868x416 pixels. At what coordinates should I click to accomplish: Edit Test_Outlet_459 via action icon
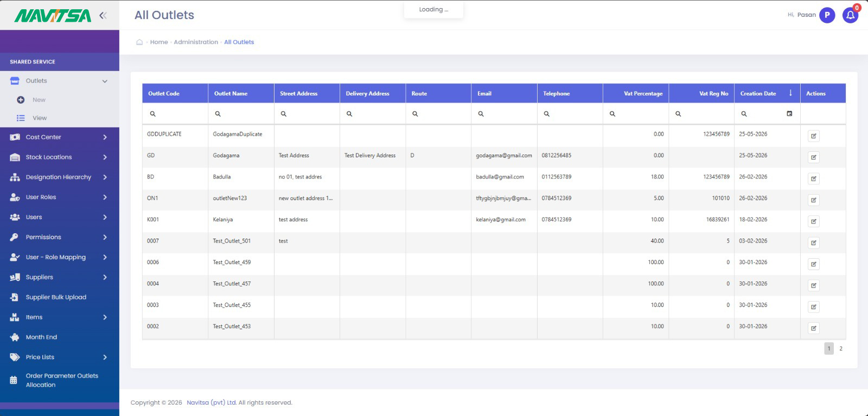tap(813, 264)
